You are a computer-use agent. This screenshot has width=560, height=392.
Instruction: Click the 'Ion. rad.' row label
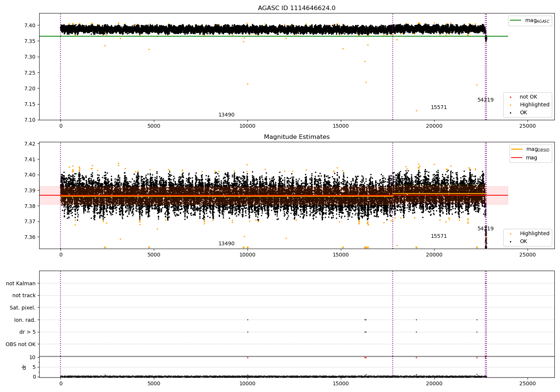[25, 320]
